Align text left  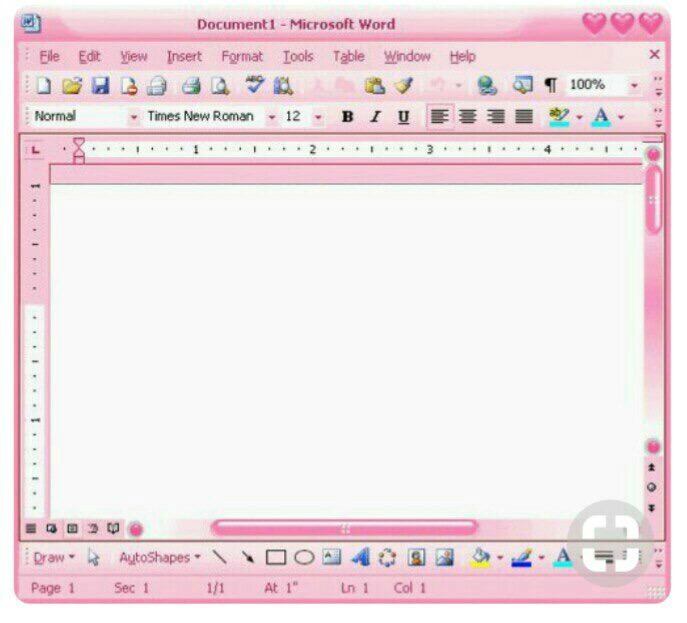(x=439, y=117)
